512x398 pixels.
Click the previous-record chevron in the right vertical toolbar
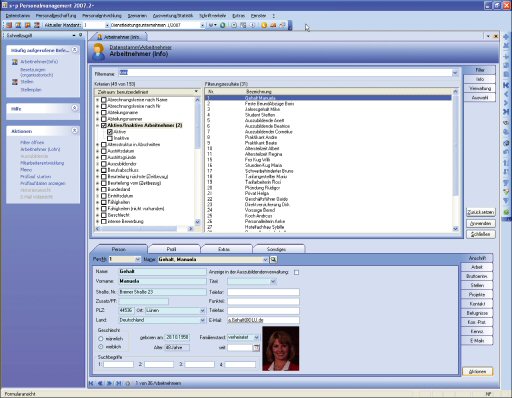(x=506, y=94)
